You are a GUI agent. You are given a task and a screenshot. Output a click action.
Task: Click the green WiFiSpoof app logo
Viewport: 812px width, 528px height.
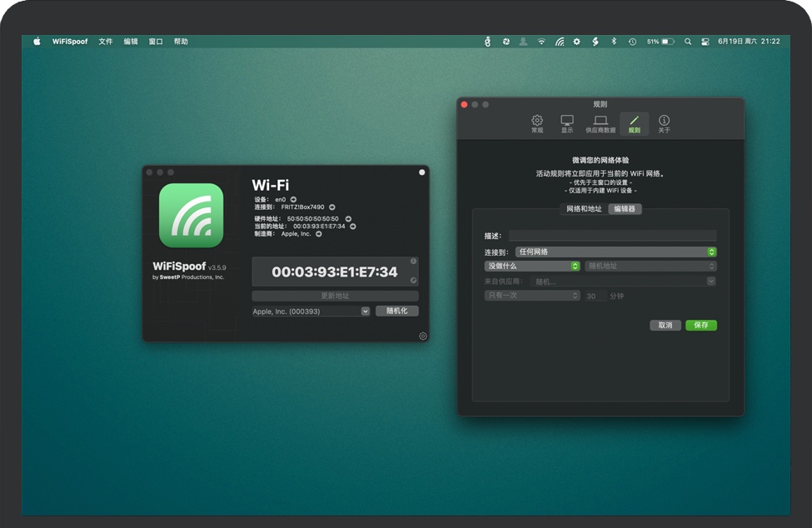pos(191,215)
